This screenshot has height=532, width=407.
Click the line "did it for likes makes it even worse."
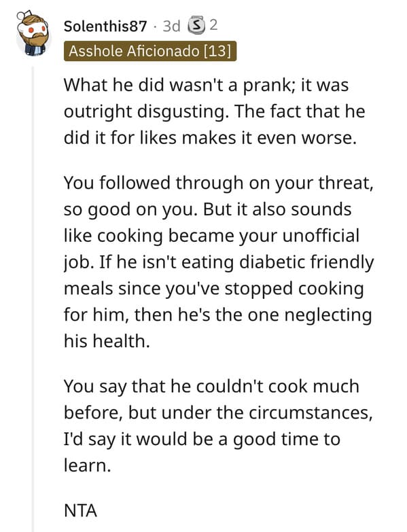point(210,138)
